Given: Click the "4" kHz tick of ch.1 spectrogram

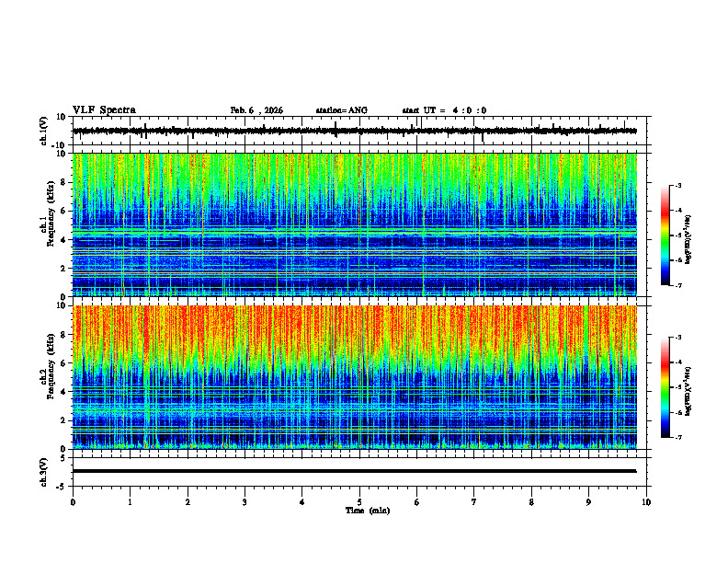Looking at the screenshot, I should coord(63,240).
